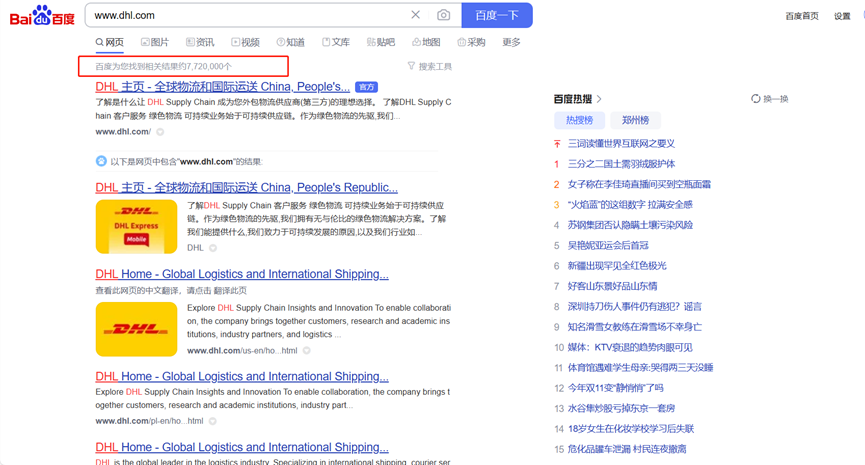Open hot topic 女子称在李佳琦直播间买到空瓶面霜
865x465 pixels.
[x=639, y=184]
